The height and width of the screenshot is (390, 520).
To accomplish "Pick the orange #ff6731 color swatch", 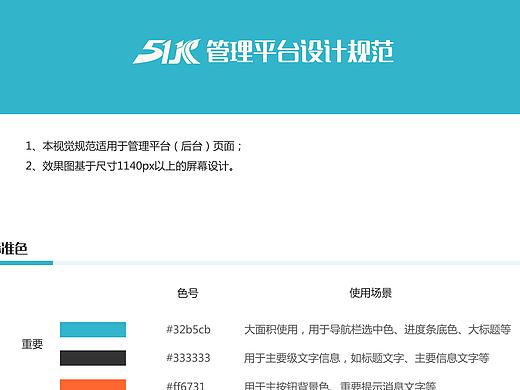I will (93, 385).
